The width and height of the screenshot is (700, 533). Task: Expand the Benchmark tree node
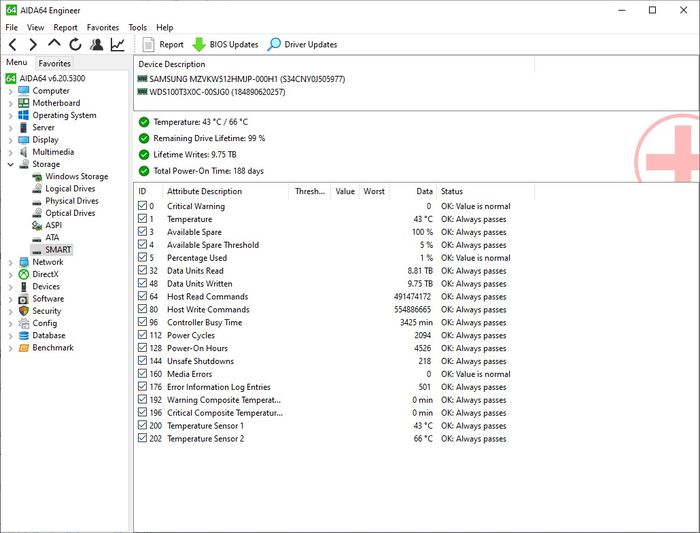tap(10, 348)
